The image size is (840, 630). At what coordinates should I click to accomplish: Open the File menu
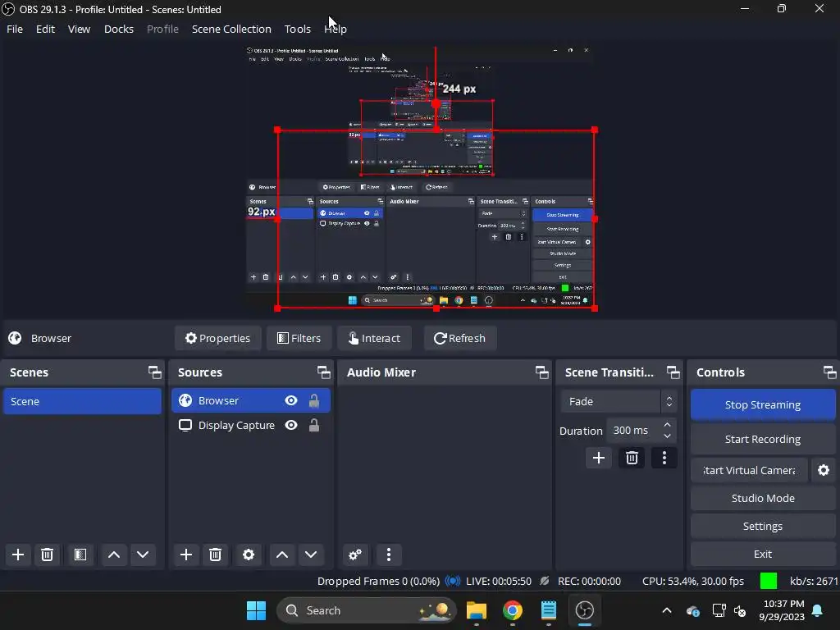(x=15, y=29)
